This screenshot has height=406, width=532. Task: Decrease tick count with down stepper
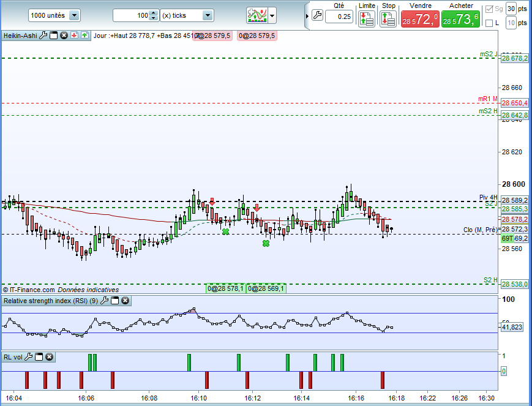pyautogui.click(x=154, y=18)
